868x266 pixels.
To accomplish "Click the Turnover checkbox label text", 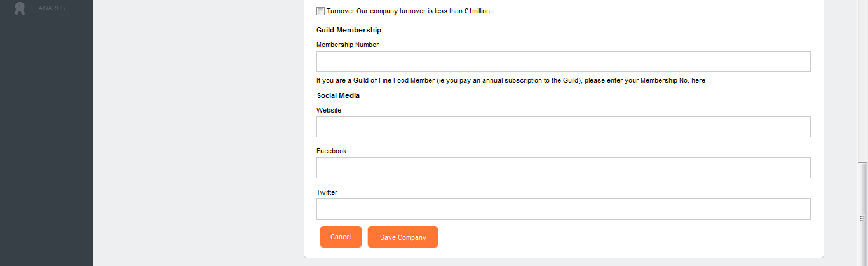I will [408, 11].
